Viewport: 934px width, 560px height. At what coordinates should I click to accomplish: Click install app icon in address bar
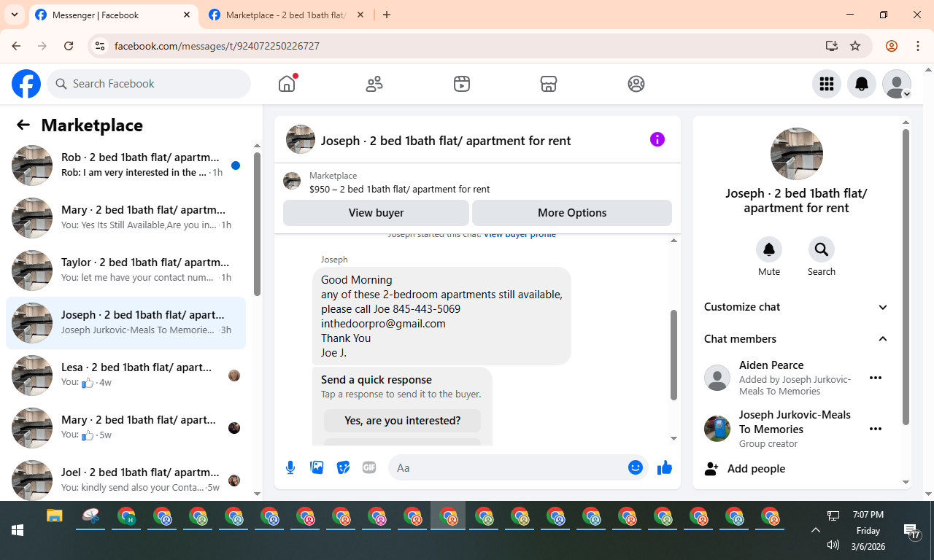click(831, 46)
